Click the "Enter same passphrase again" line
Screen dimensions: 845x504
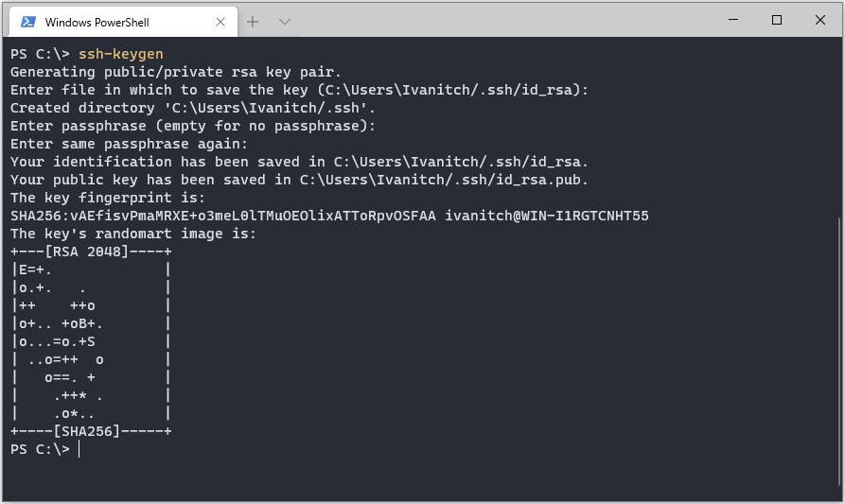(x=129, y=144)
